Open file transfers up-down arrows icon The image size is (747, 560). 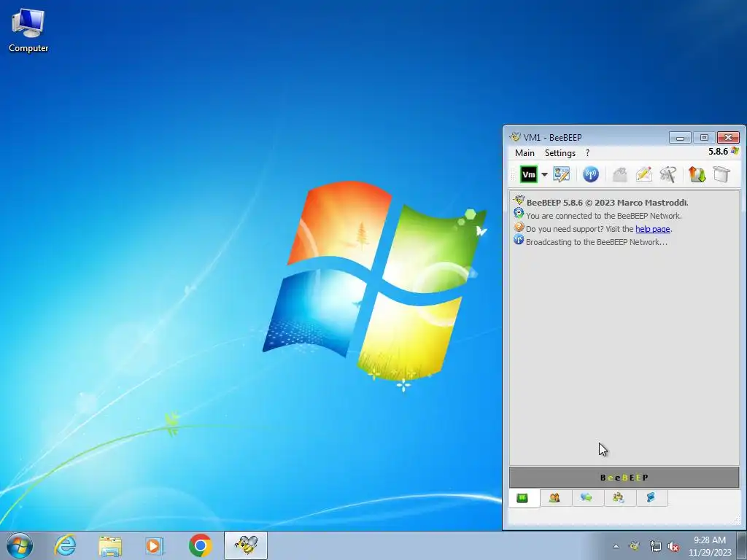click(x=697, y=174)
